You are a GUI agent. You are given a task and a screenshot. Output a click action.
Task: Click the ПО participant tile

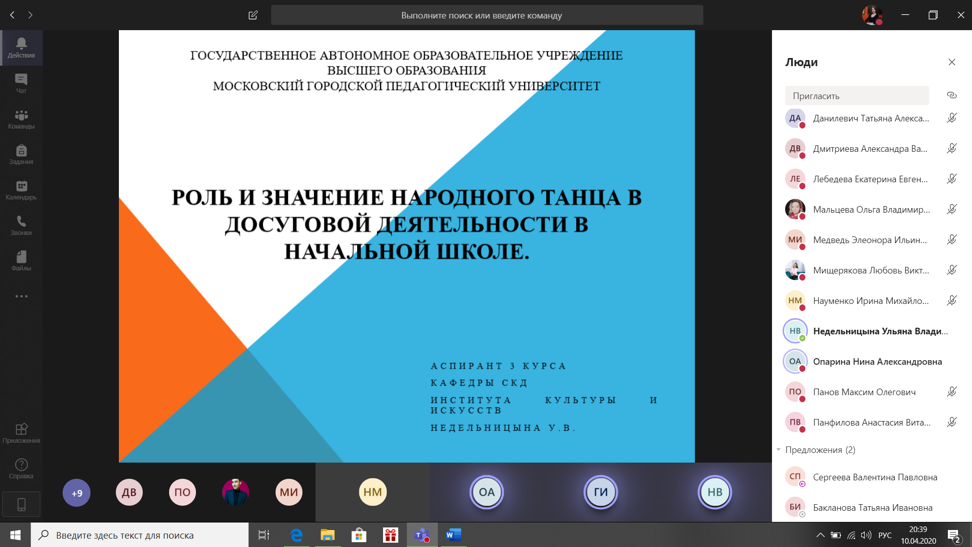pos(182,492)
